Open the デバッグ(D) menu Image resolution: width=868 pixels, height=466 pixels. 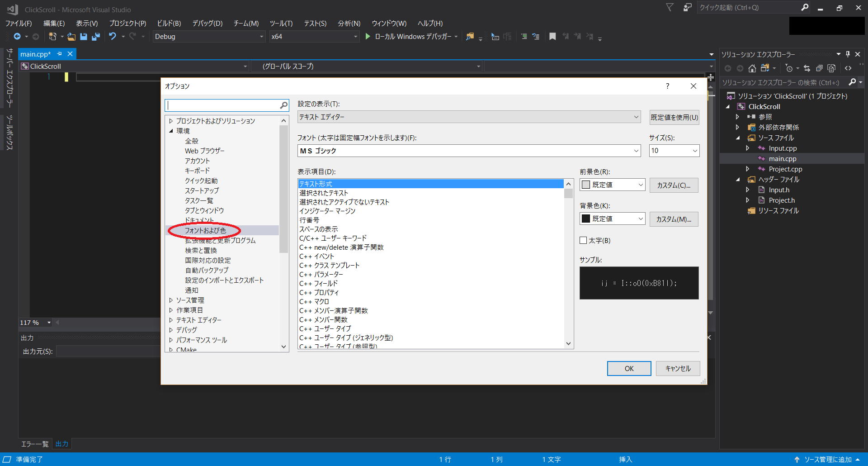(208, 23)
